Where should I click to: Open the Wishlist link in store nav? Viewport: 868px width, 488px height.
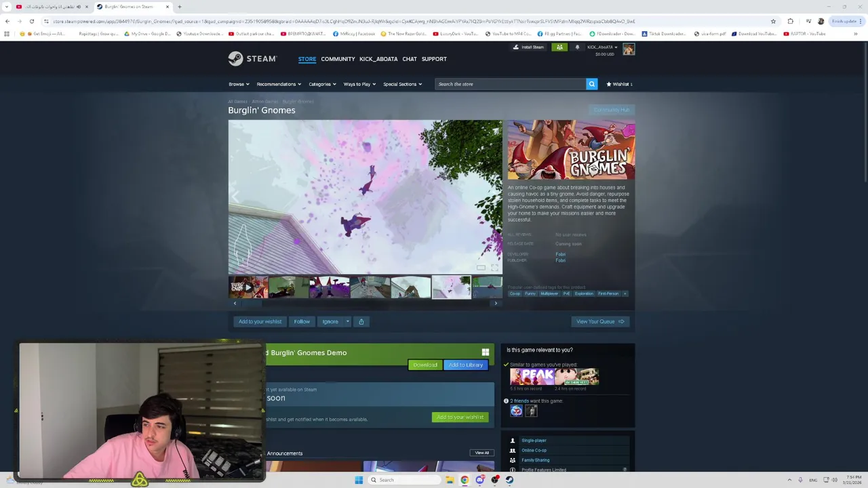(x=619, y=84)
